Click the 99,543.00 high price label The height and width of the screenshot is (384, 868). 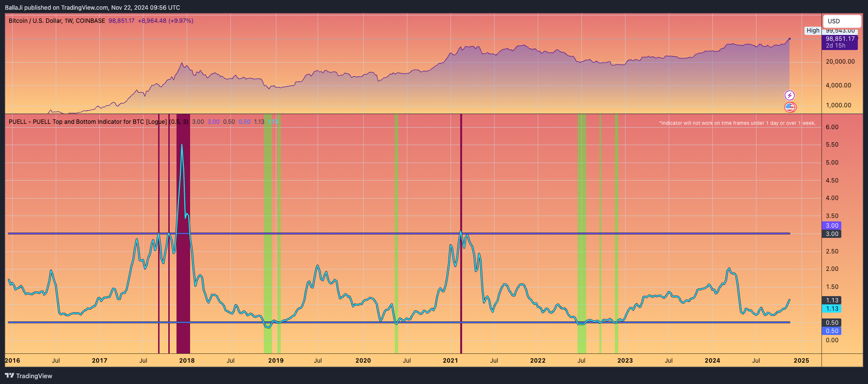pos(840,31)
